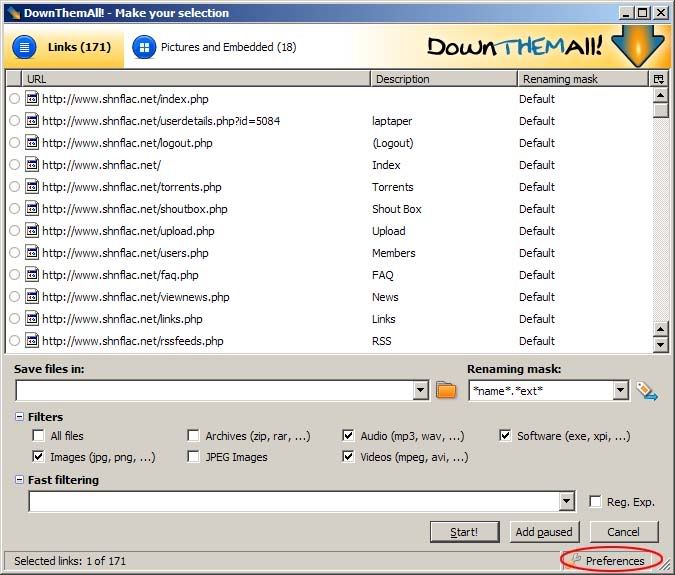The height and width of the screenshot is (575, 675).
Task: Click the Renaming mask *name*.*ext* field
Action: (x=541, y=390)
